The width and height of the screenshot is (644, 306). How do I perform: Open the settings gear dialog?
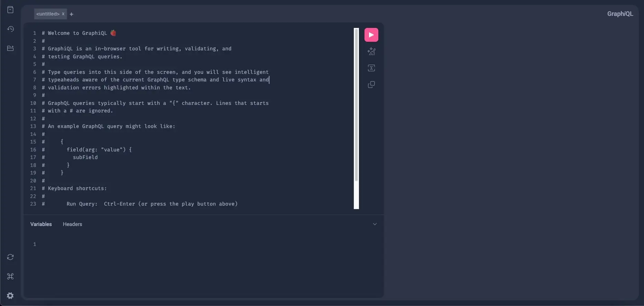[x=10, y=296]
